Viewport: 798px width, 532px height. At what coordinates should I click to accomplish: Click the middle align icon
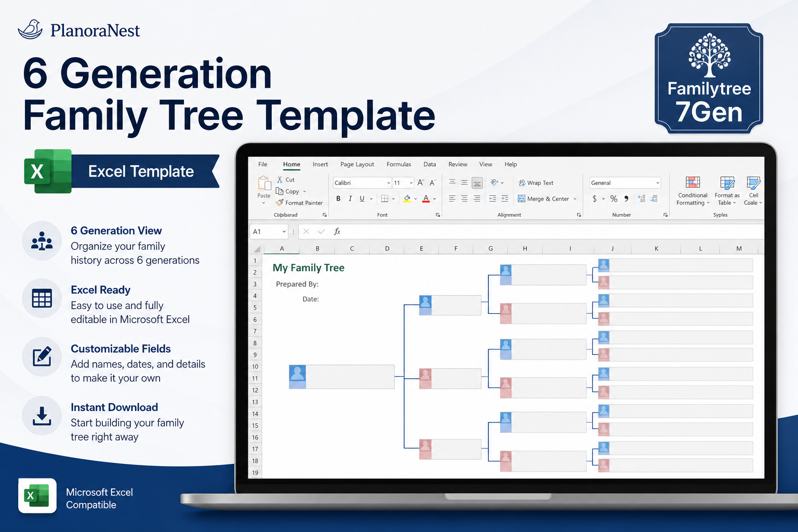coord(464,182)
